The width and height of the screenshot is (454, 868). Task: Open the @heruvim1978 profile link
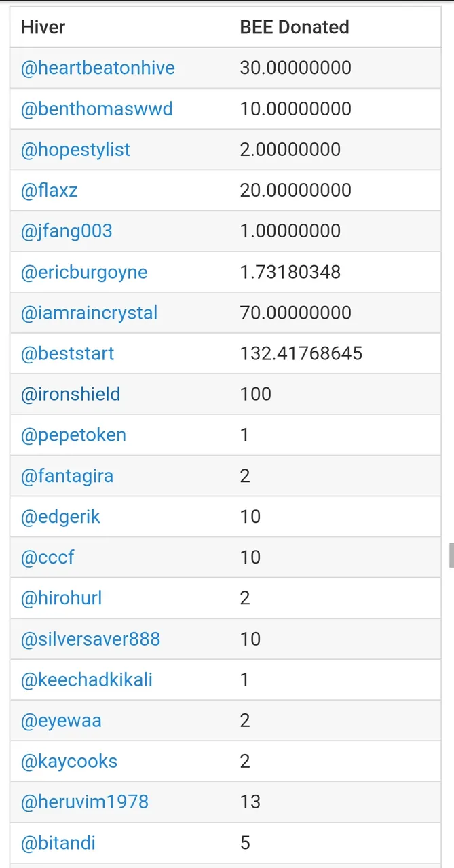[85, 802]
